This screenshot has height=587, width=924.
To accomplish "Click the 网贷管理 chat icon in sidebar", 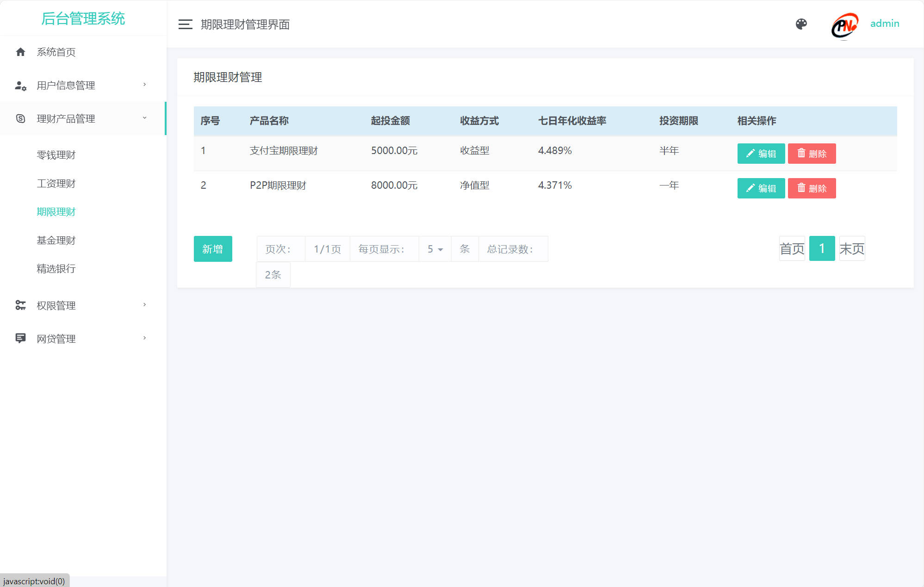I will click(x=20, y=338).
